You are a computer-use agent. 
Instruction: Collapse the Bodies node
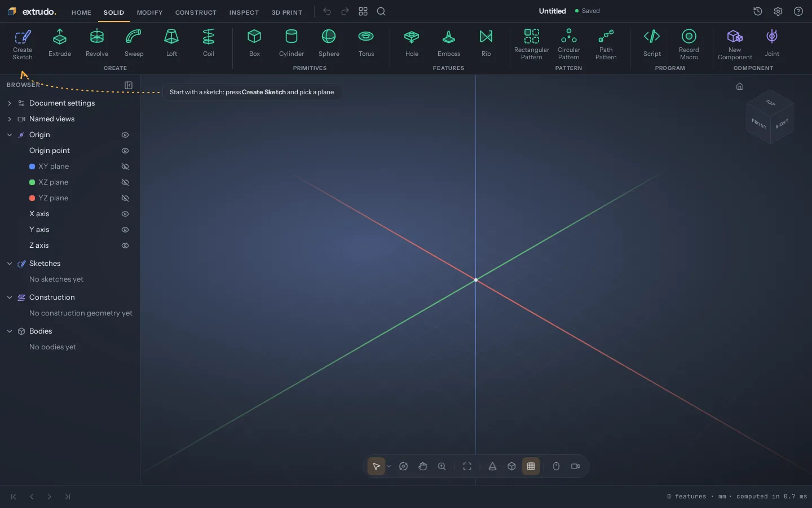[x=10, y=331]
